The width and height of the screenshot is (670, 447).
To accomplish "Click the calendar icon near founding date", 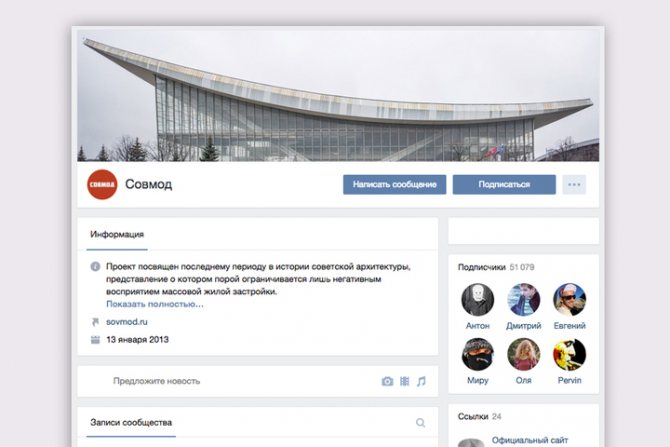I will click(x=95, y=340).
